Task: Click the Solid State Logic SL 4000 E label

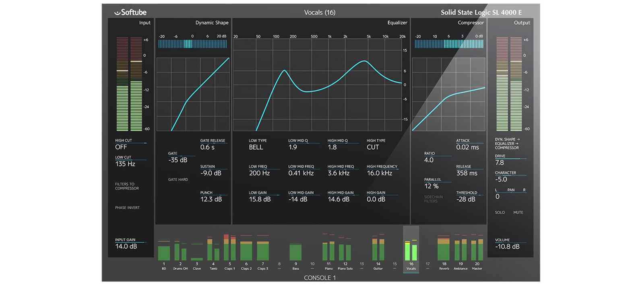Action: [481, 12]
